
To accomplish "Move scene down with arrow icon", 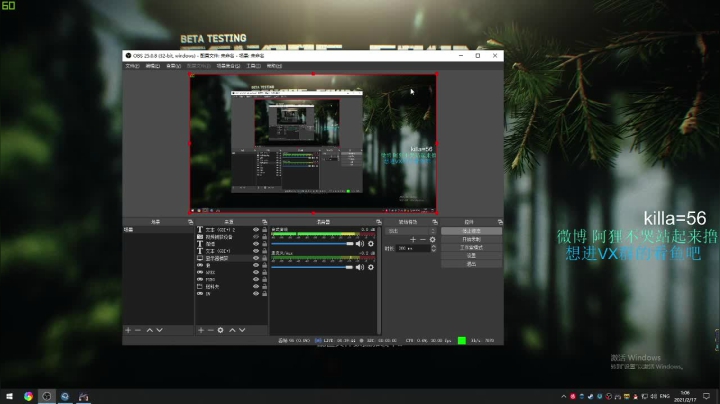I will coord(159,330).
